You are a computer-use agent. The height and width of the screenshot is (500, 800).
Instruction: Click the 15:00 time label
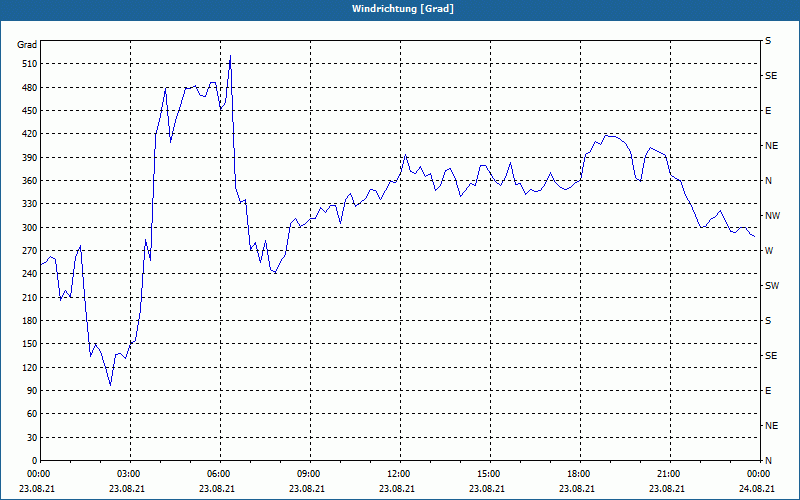tap(489, 474)
